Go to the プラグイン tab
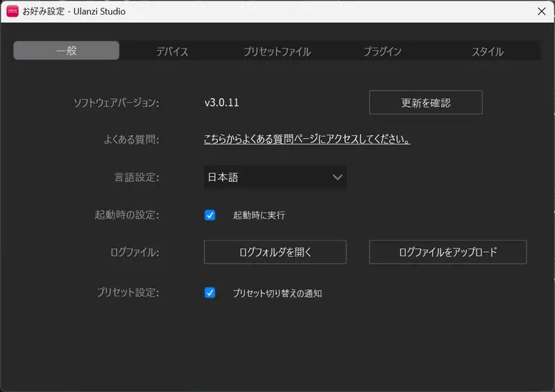555x392 pixels. [382, 51]
